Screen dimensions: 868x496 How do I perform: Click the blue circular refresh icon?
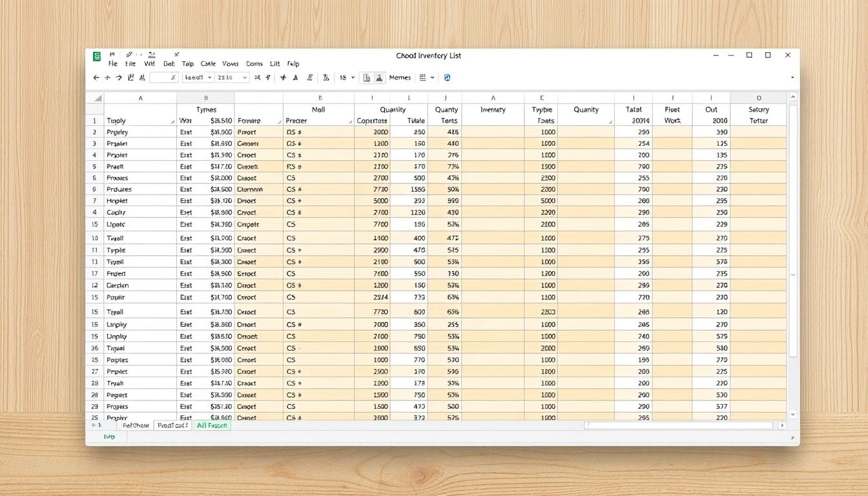[x=447, y=77]
